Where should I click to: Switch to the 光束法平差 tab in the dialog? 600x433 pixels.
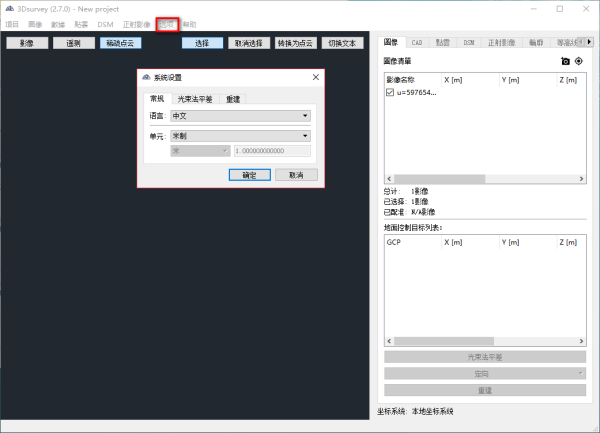coord(195,99)
